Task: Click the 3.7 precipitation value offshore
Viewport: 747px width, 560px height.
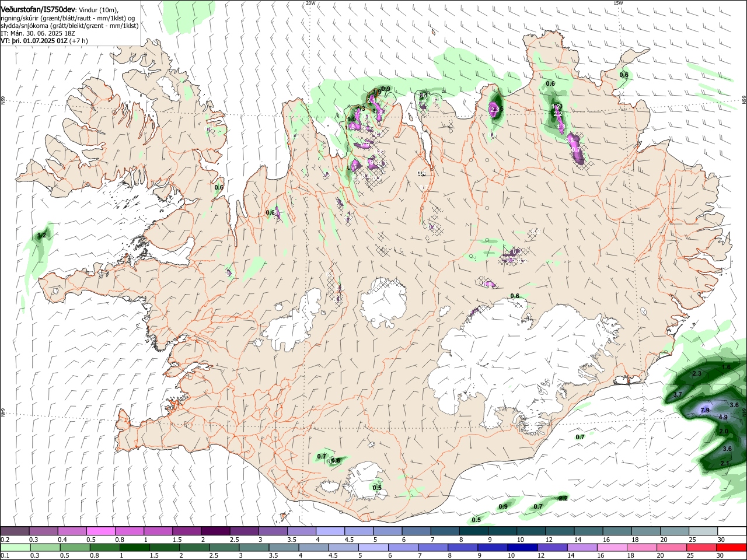Action: click(x=678, y=395)
